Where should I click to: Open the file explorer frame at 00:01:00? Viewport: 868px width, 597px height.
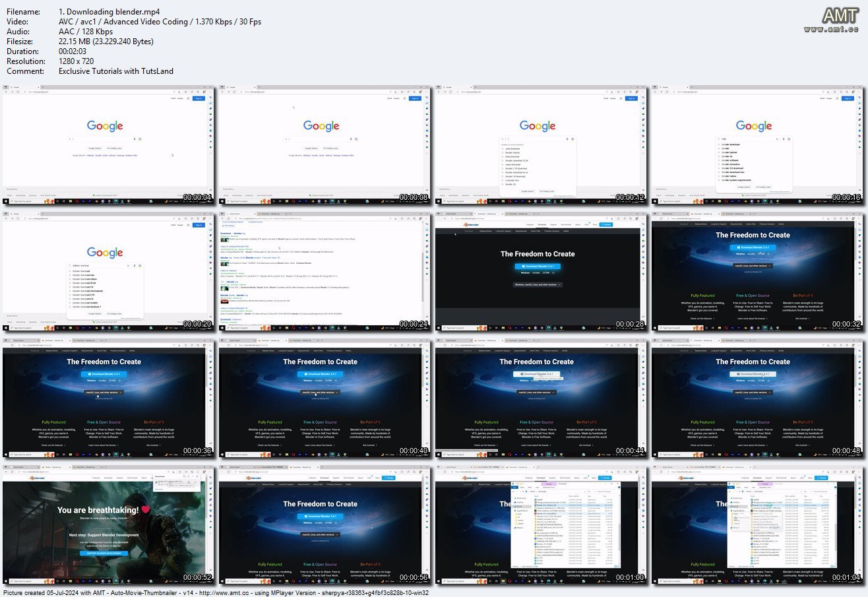coord(542,526)
